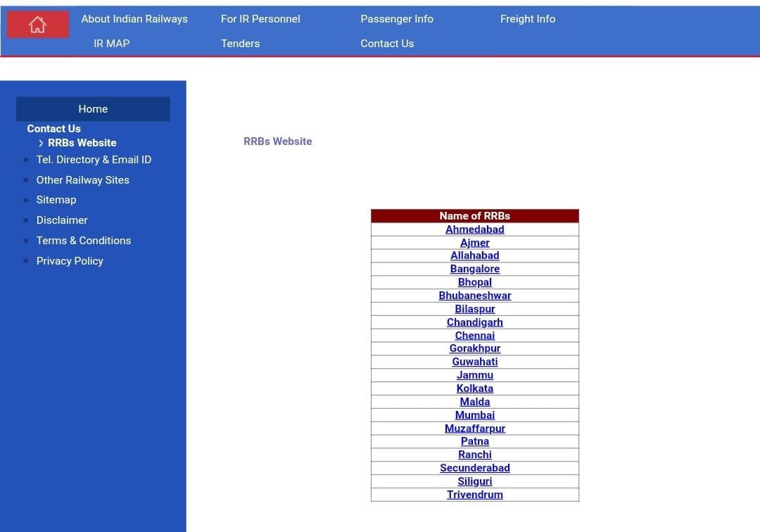Click the Trivendrum RRB link
The width and height of the screenshot is (760, 532).
475,495
